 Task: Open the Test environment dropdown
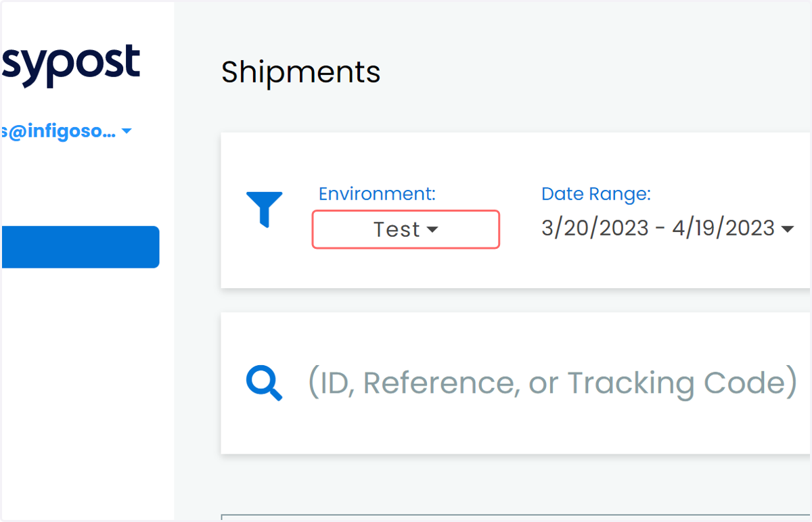tap(406, 229)
